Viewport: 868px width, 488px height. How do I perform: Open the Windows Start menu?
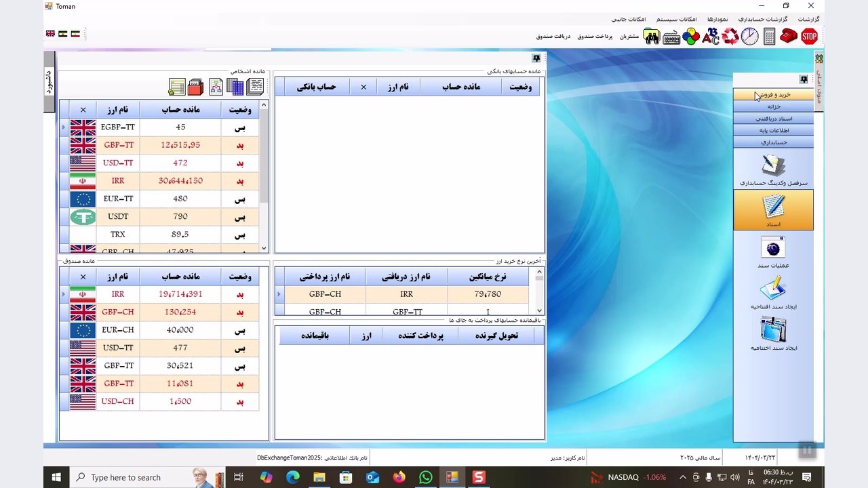56,477
